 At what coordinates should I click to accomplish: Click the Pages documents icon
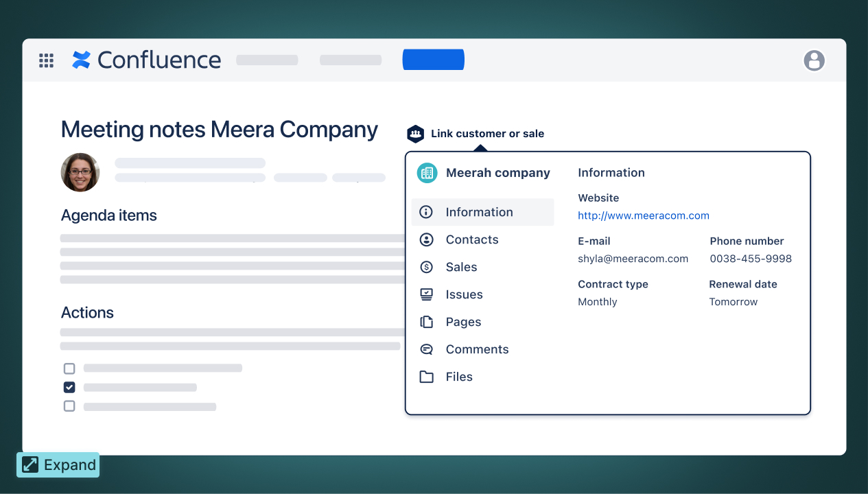pyautogui.click(x=426, y=322)
